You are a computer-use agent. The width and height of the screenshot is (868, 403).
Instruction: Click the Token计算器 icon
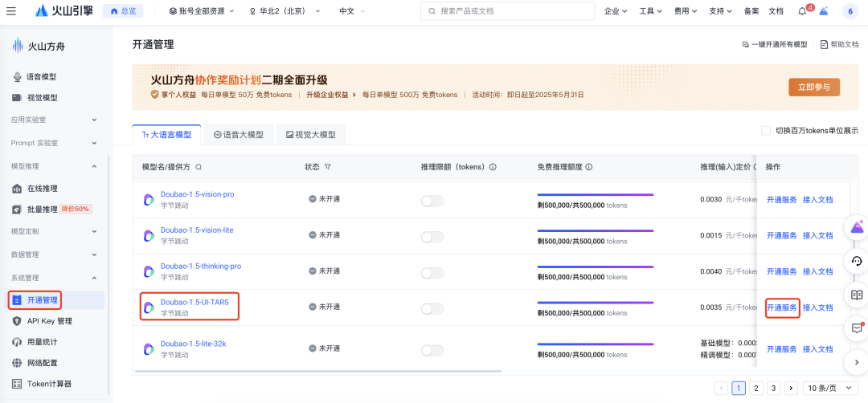pyautogui.click(x=17, y=384)
